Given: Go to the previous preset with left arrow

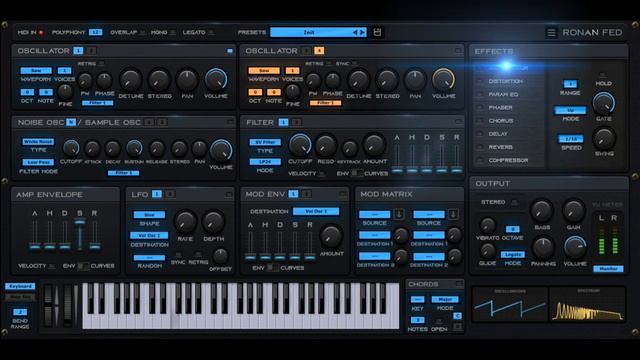Looking at the screenshot, I should 355,32.
